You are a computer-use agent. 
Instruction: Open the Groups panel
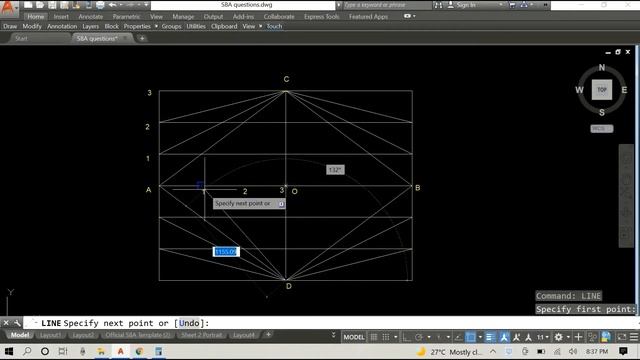(x=171, y=26)
